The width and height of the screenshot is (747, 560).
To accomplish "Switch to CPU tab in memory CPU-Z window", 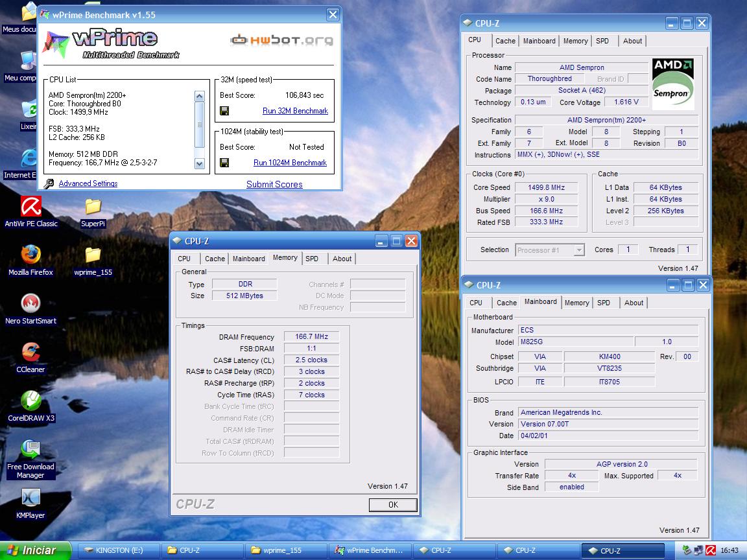I will pyautogui.click(x=184, y=259).
